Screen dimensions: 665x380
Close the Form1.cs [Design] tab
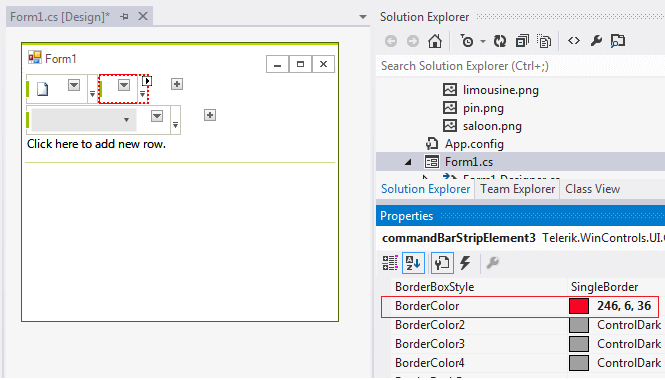point(143,17)
